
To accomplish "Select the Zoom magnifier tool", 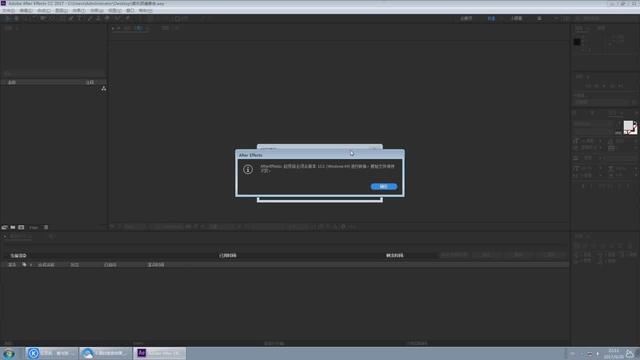I will [25, 19].
